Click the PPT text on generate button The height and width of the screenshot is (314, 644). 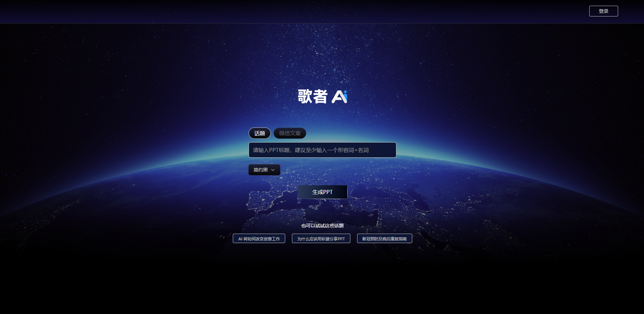click(x=328, y=192)
